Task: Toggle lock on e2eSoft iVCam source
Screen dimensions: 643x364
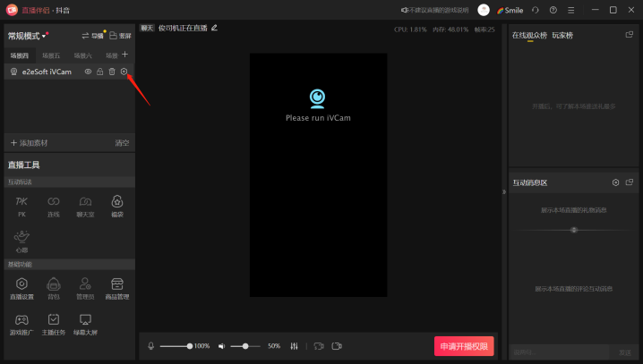Action: click(100, 72)
